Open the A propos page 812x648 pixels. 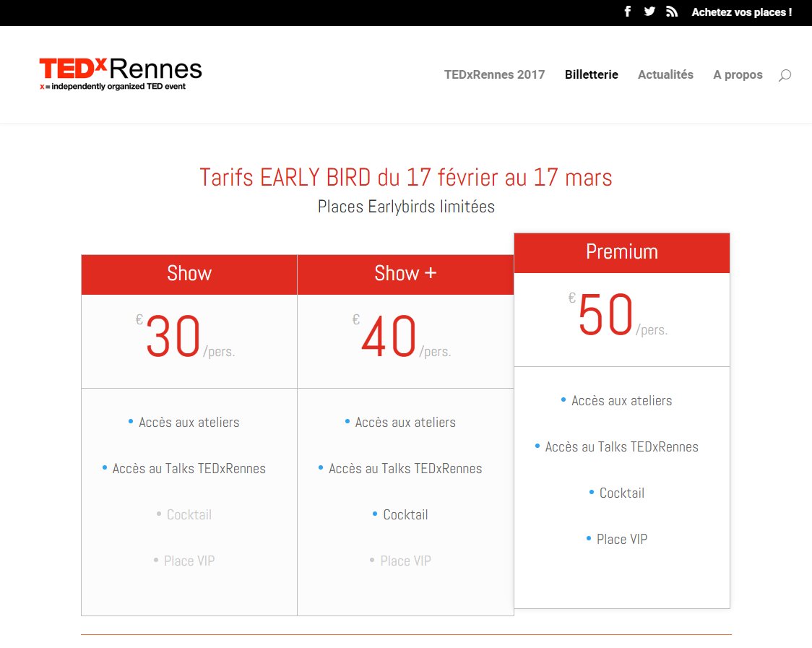pos(738,74)
